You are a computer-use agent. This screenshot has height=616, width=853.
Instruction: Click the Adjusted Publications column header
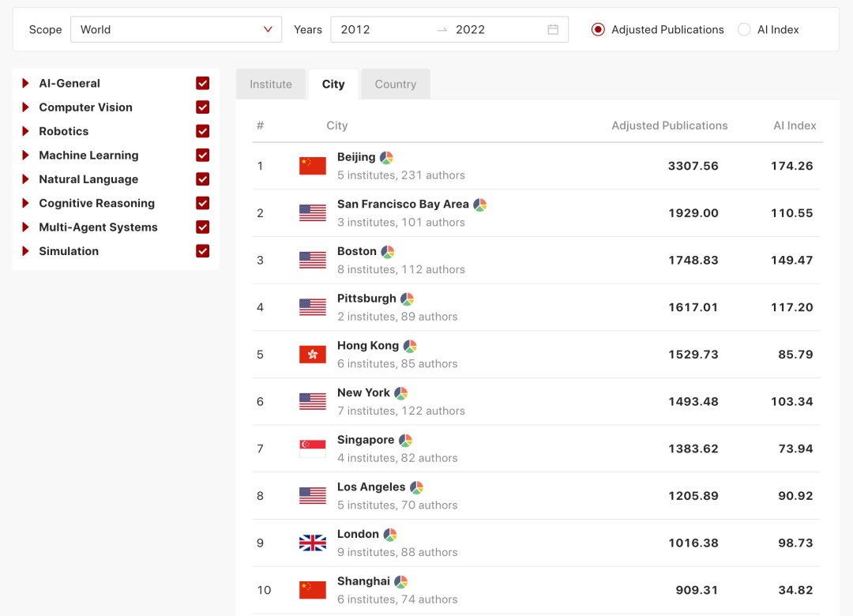click(670, 126)
